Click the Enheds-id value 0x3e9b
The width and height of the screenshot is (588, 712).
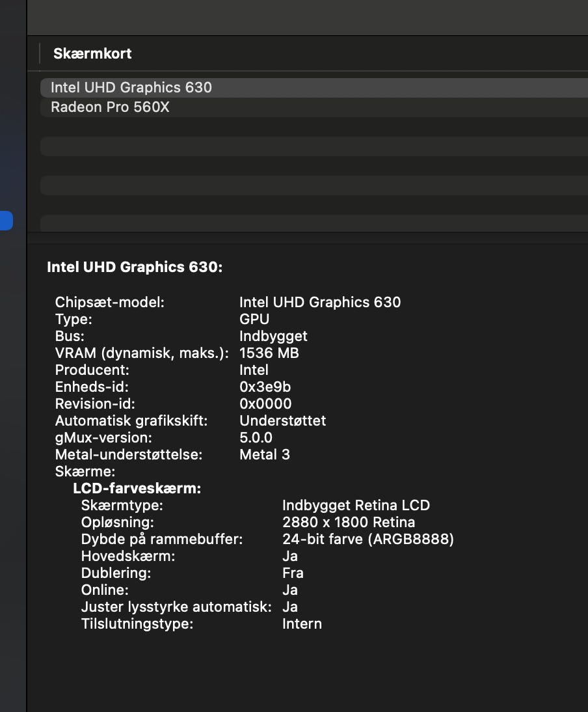point(265,387)
